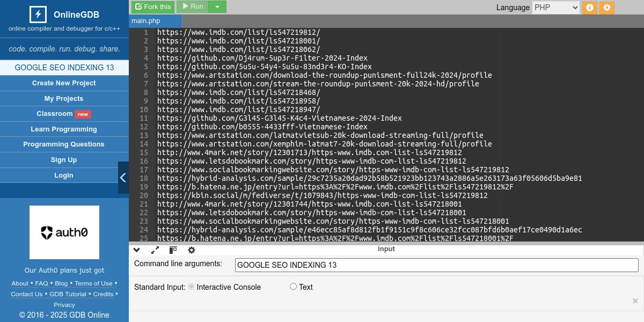Viewport: 644px width, 322px height.
Task: Click line 17 socialbookmarkingwebsite ls547219812 URL
Action: [333, 170]
